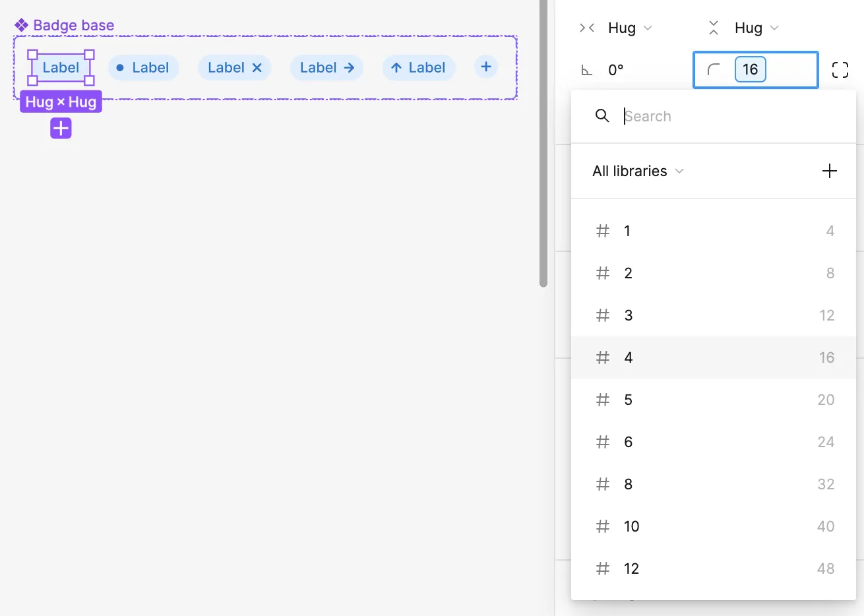The image size is (864, 616).
Task: Click the rotation angle icon
Action: pos(586,70)
